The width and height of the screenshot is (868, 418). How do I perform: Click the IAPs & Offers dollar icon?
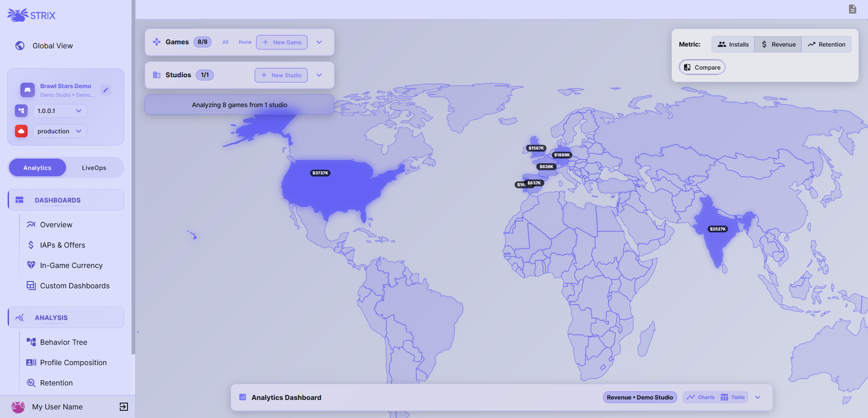click(31, 245)
